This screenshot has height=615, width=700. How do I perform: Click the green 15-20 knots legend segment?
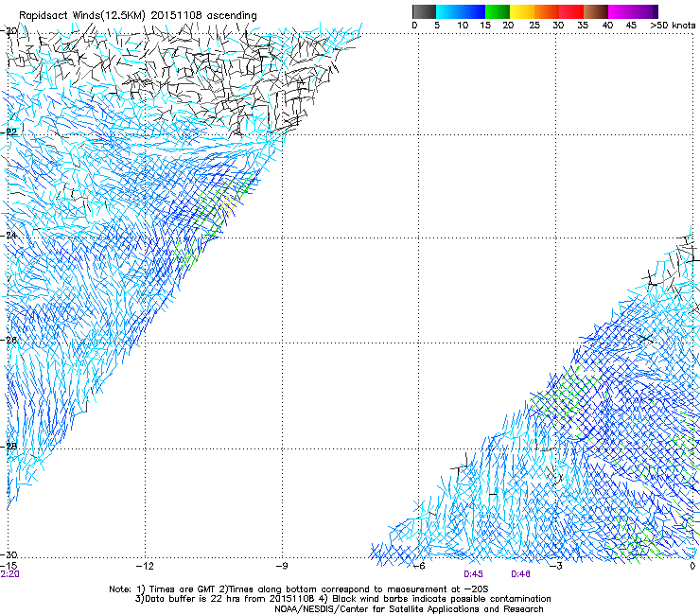coord(498,11)
